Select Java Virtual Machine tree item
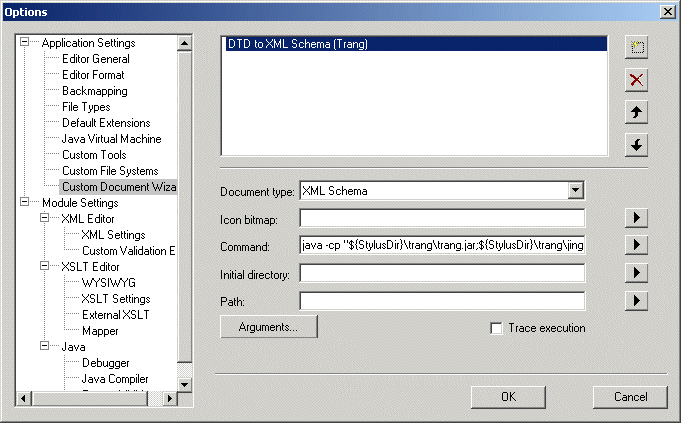681x423 pixels. click(x=111, y=139)
